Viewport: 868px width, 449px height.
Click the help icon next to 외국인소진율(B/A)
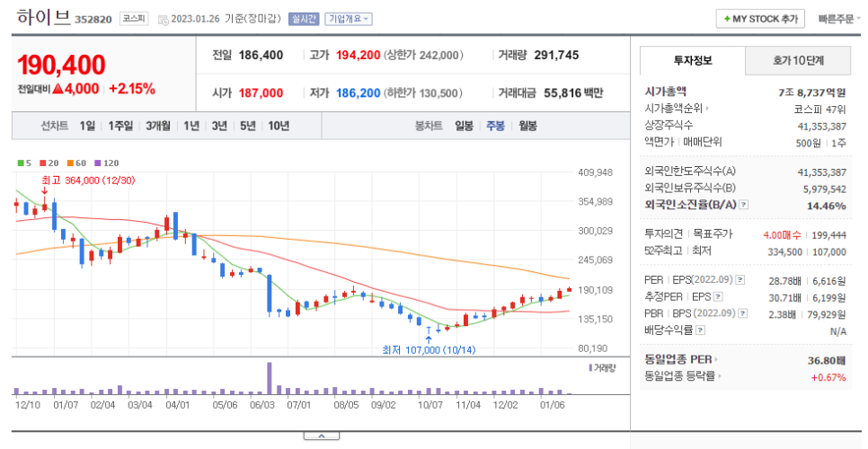[743, 205]
